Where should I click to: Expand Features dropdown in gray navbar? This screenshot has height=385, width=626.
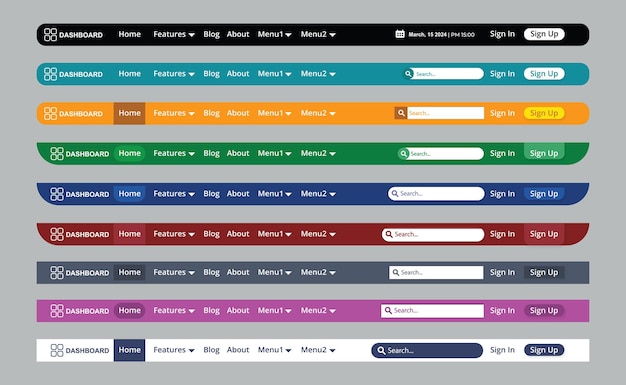coord(174,272)
